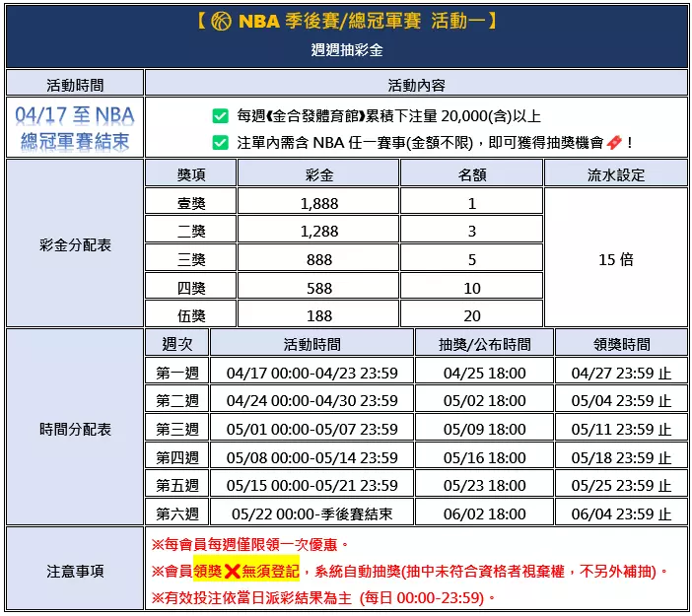The width and height of the screenshot is (692, 616).
Task: Click the 獎項 column header
Action: (x=191, y=173)
